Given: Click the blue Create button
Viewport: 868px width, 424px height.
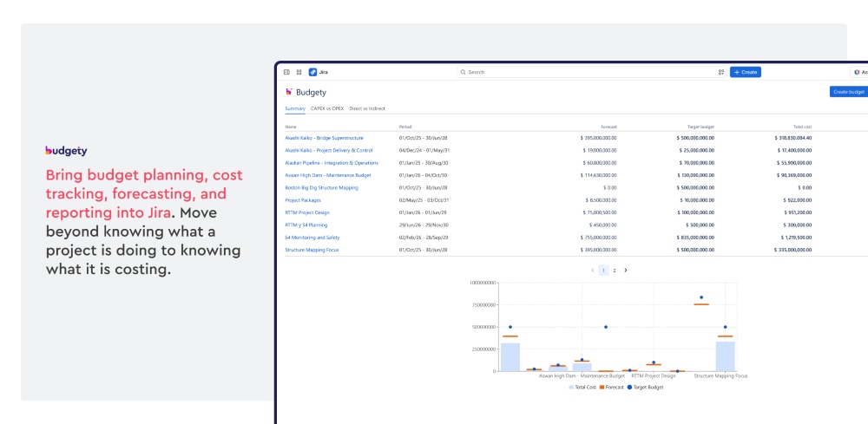Looking at the screenshot, I should [745, 72].
